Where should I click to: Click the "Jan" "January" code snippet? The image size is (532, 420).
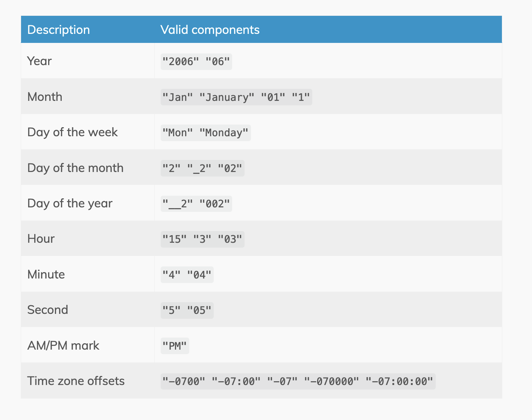[236, 97]
